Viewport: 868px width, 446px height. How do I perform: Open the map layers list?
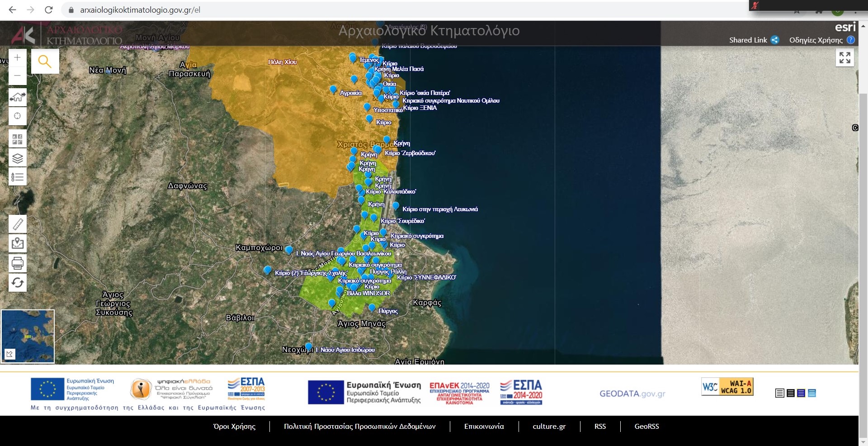tap(17, 158)
